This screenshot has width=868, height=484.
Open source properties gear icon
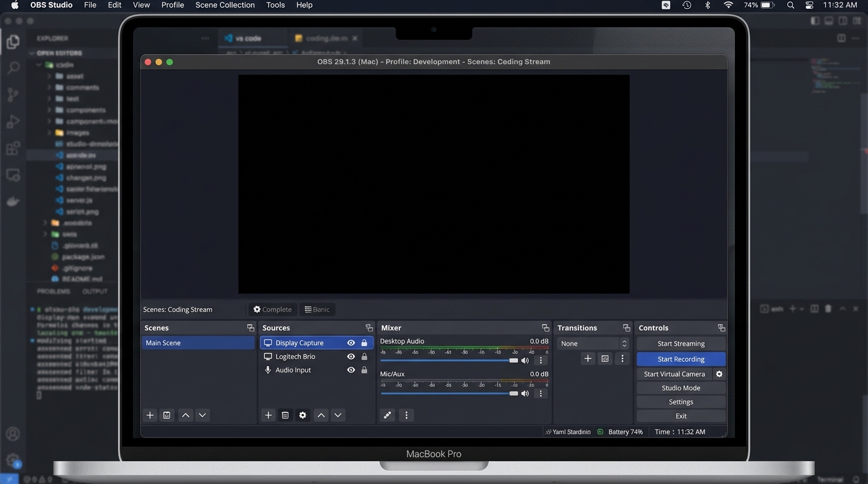click(303, 415)
